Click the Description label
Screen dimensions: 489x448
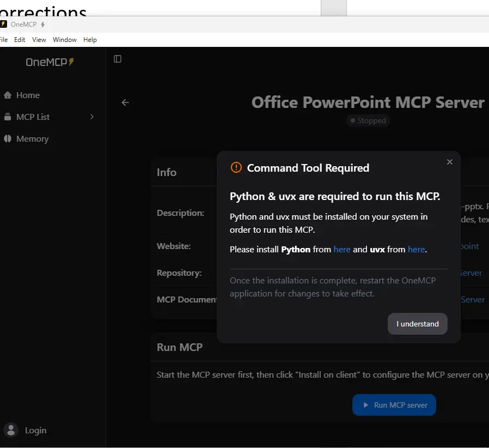click(x=180, y=213)
